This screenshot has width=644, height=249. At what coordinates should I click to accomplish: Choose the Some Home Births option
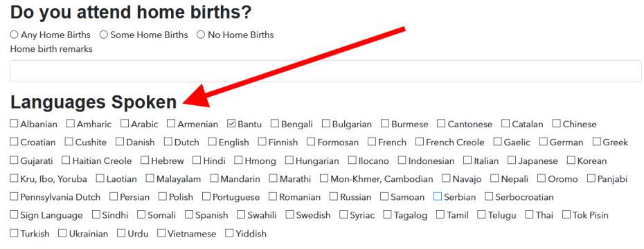103,35
